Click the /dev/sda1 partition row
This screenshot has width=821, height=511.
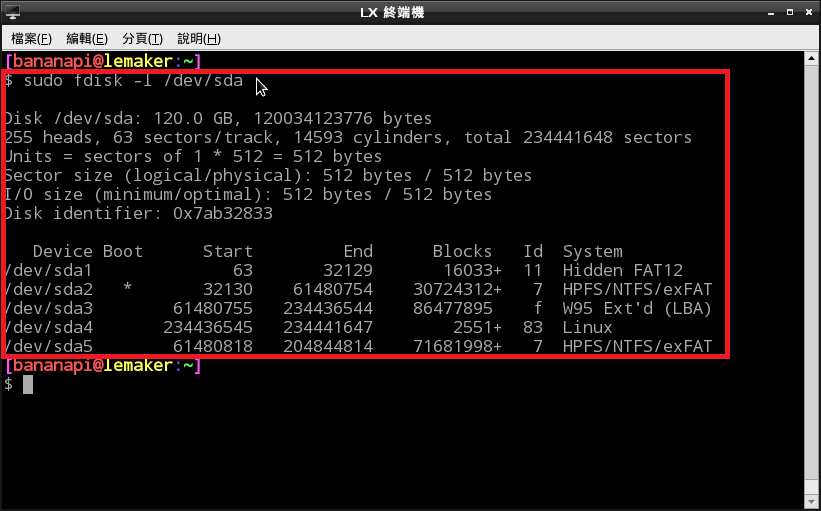(x=358, y=270)
